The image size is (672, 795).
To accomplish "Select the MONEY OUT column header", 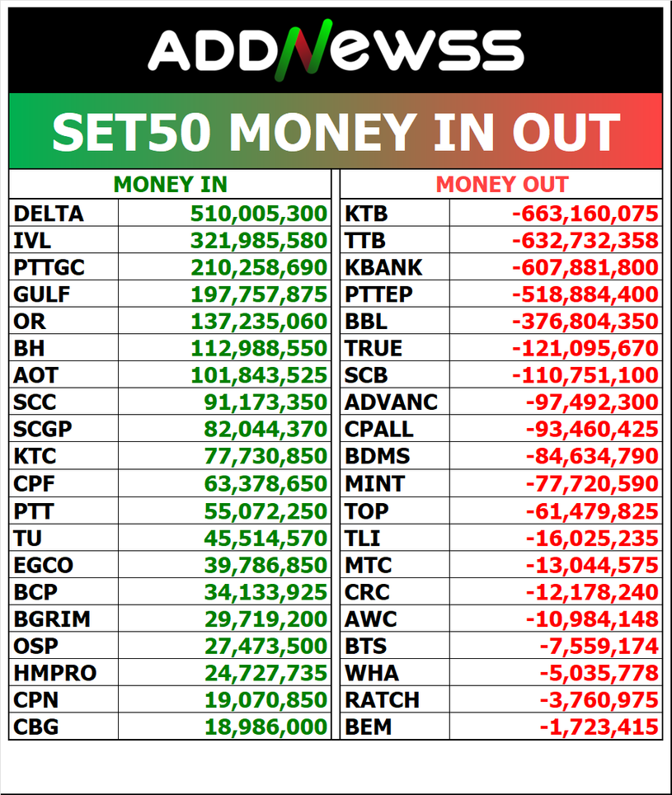I will coord(502,185).
